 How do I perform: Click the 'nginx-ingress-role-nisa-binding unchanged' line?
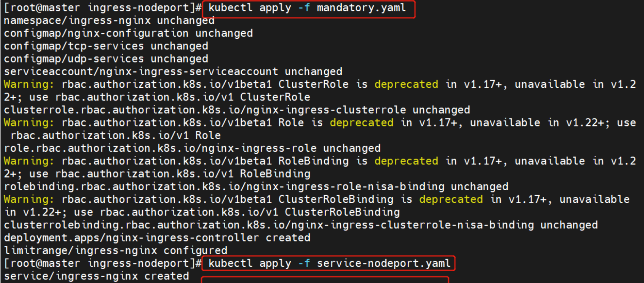click(x=256, y=187)
